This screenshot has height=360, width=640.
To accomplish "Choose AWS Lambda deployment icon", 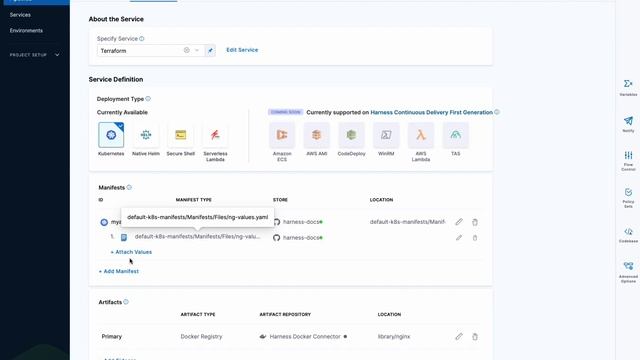I will 420,135.
